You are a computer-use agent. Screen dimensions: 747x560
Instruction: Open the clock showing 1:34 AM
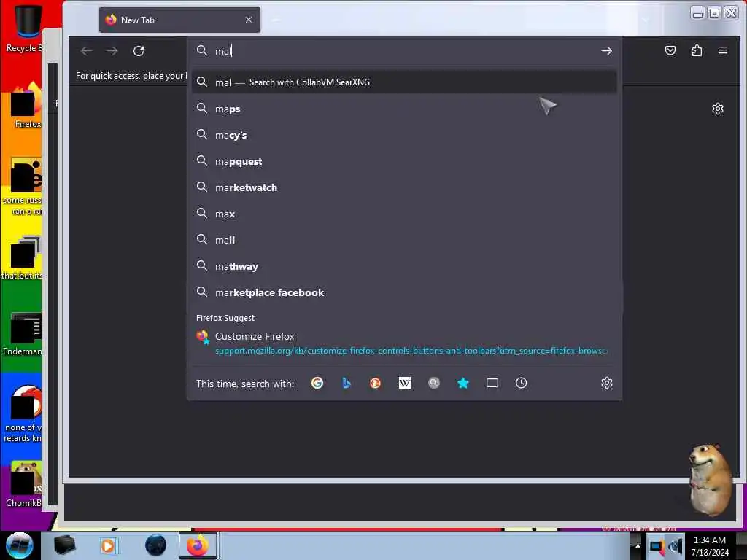pos(710,546)
